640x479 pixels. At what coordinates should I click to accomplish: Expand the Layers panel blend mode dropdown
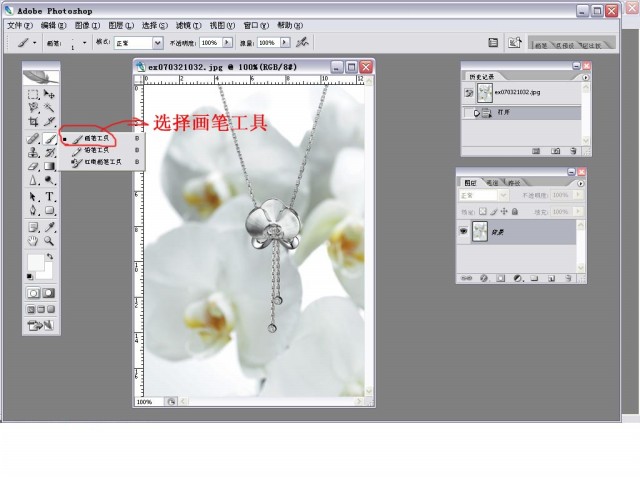point(503,195)
